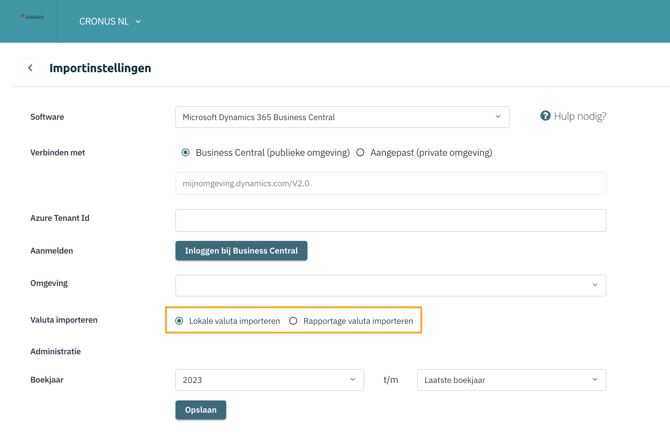This screenshot has height=435, width=670.
Task: Select Business Central (publieke omgeving) option
Action: [185, 153]
